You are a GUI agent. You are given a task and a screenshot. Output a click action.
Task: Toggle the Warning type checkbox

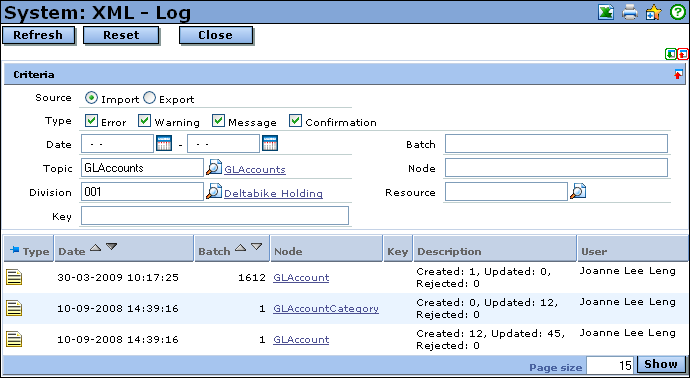(145, 121)
